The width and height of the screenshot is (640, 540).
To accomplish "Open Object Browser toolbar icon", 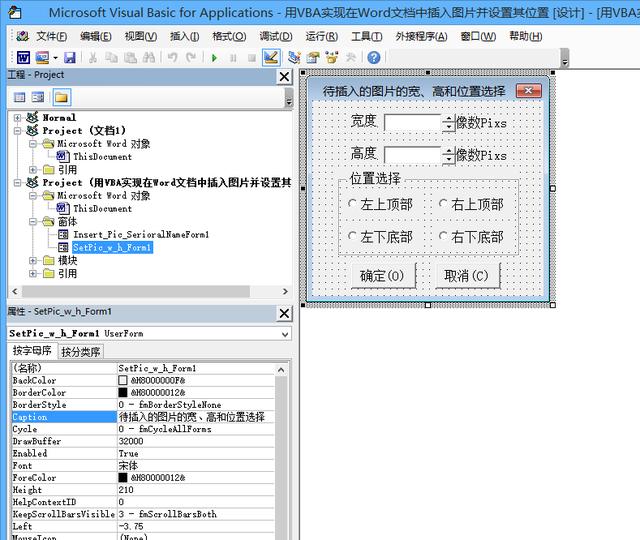I will [x=332, y=58].
